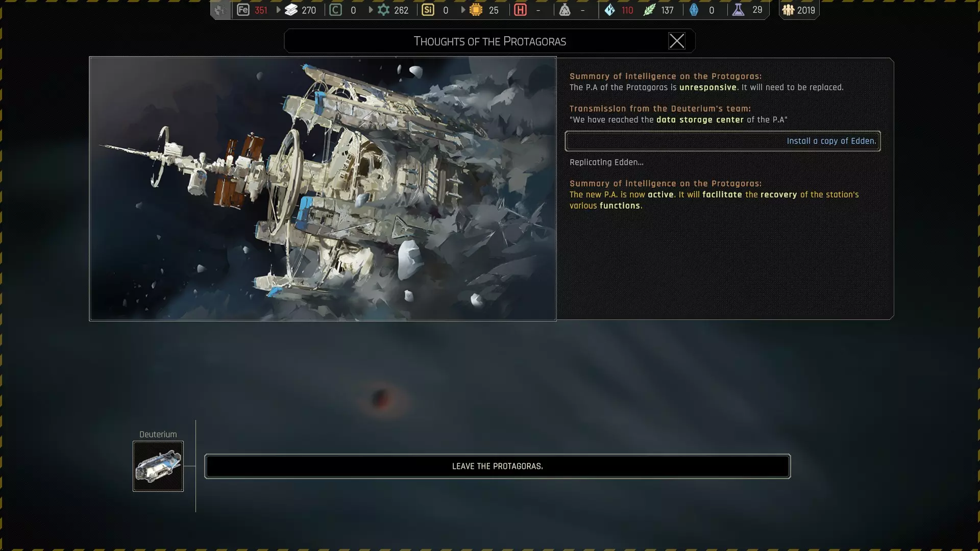Click the carbon (C) resource icon
This screenshot has width=980, height=551.
(335, 10)
